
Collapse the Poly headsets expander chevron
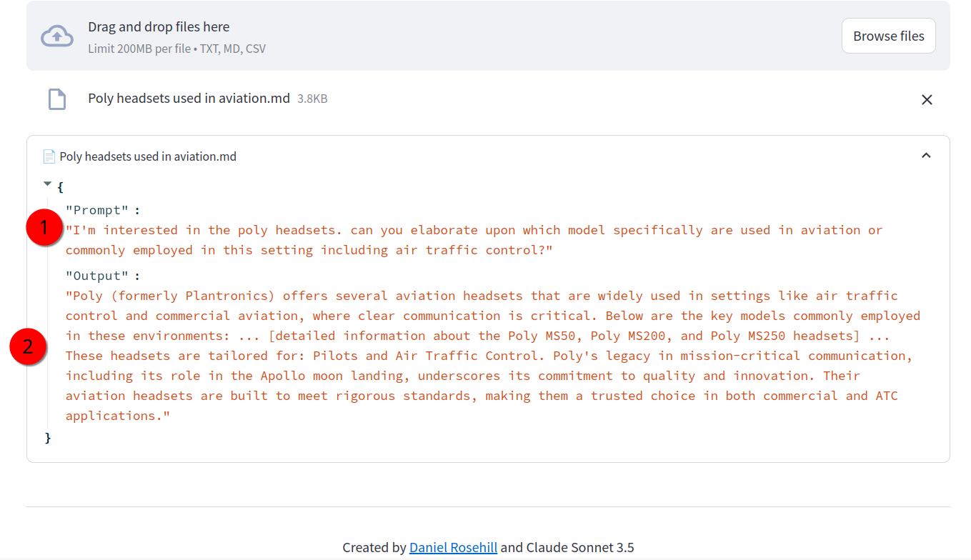926,156
